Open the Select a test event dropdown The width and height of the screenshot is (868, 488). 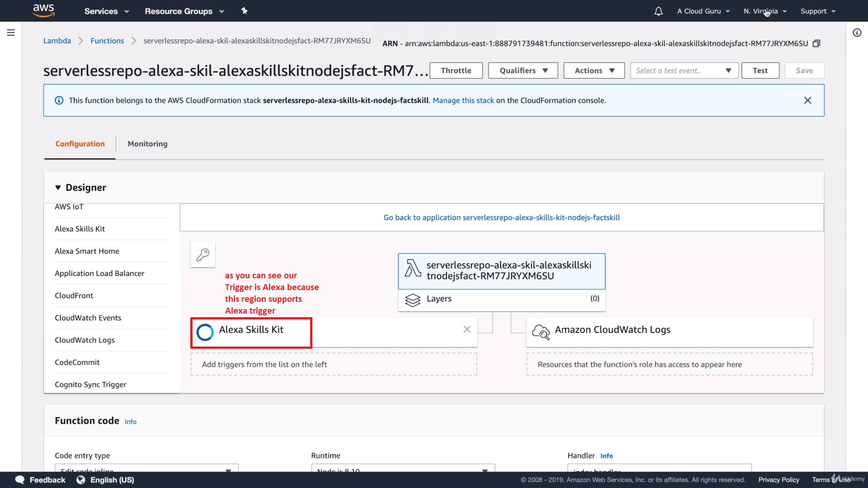(684, 70)
